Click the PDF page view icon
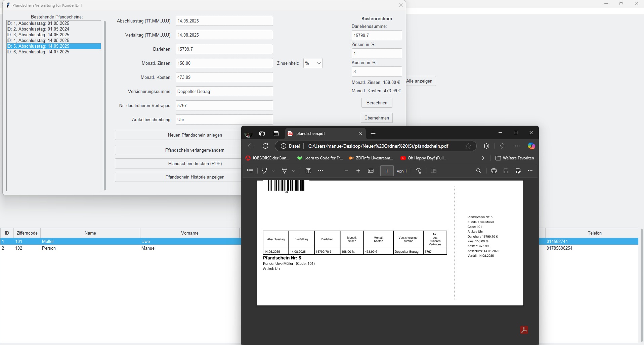The width and height of the screenshot is (644, 345). 434,171
